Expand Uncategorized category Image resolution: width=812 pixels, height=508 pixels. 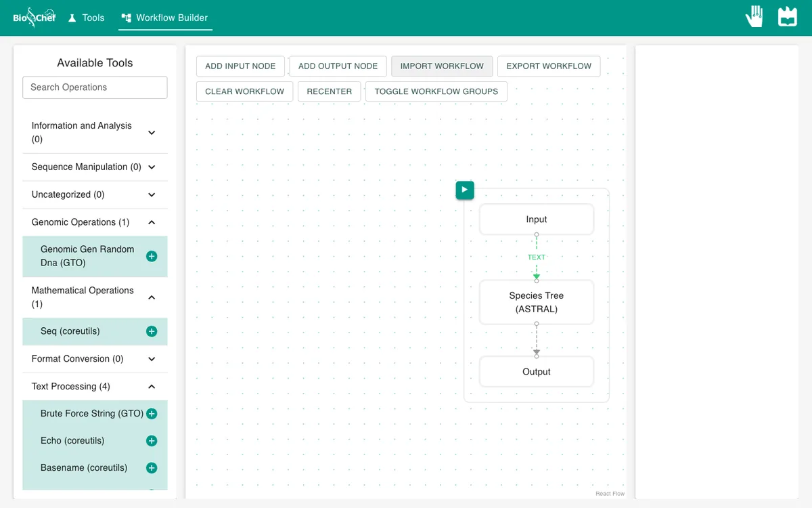point(95,195)
